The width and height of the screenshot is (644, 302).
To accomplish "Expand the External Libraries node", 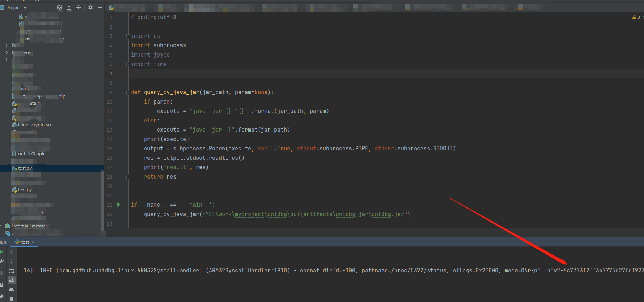I will [x=1, y=226].
